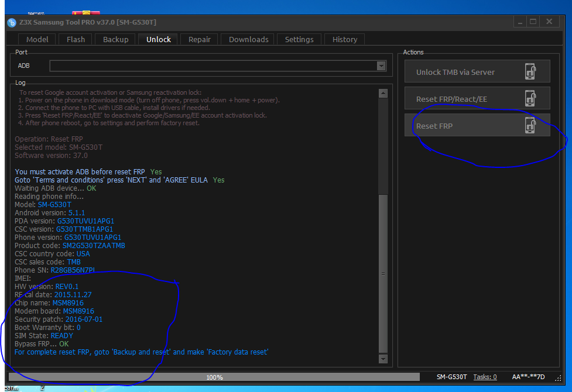Open the Model tab
The width and height of the screenshot is (572, 392).
click(x=37, y=39)
